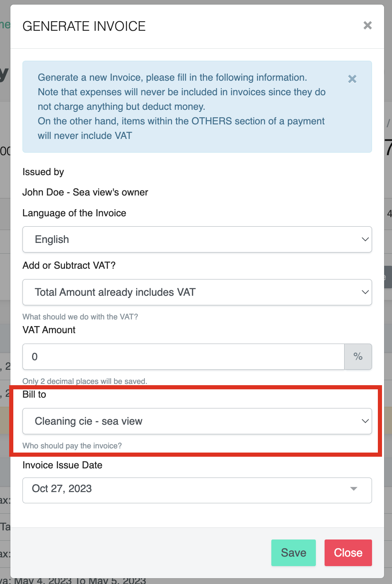Focus the VAT Amount input showing 0
392x584 pixels.
click(x=183, y=356)
